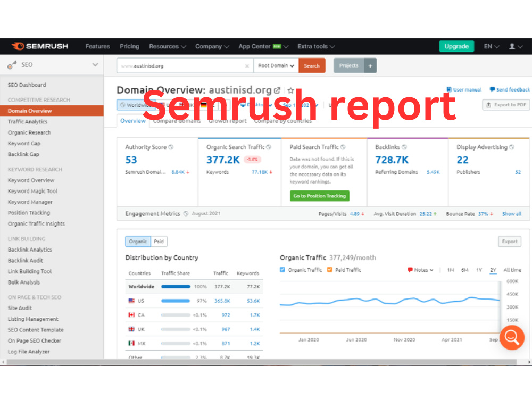Click the SEMRUSH logo
Image resolution: width=532 pixels, height=399 pixels.
tap(40, 46)
